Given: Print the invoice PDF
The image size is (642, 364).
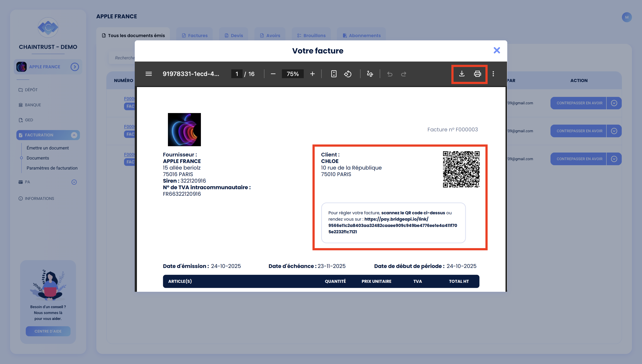Looking at the screenshot, I should pos(477,74).
